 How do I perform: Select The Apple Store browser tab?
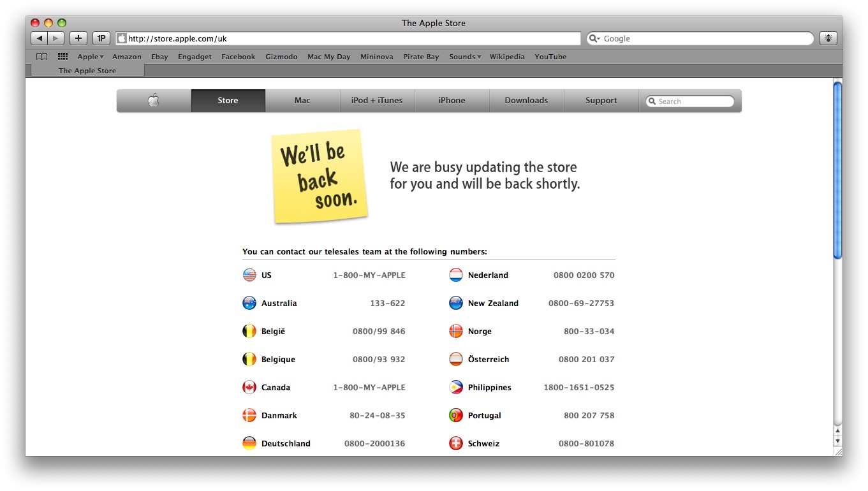click(x=87, y=71)
